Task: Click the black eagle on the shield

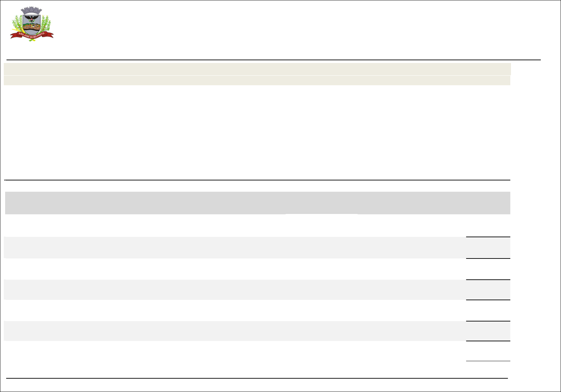Action: (32, 18)
